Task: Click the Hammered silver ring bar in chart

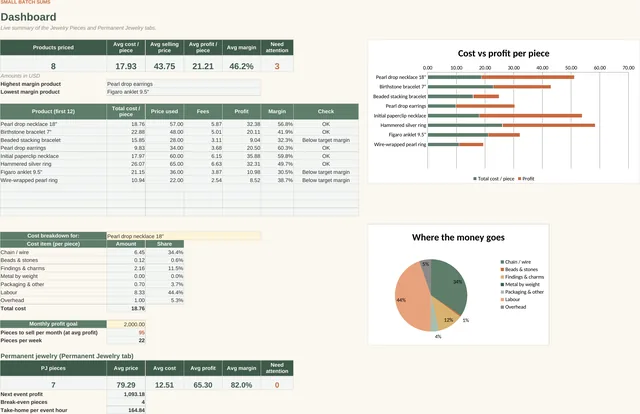Action: click(x=511, y=125)
